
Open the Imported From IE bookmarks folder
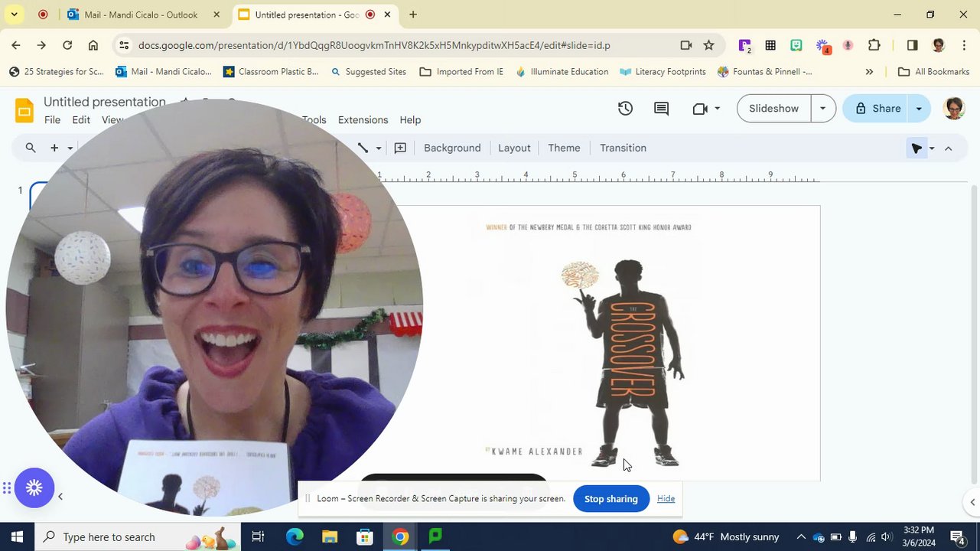461,72
